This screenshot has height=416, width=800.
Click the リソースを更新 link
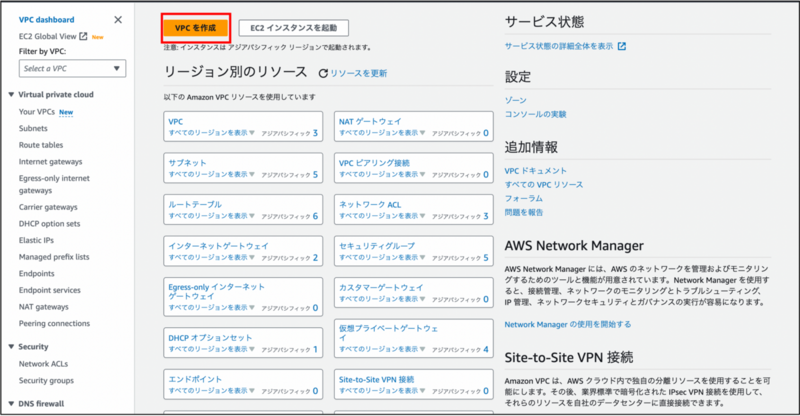(359, 74)
